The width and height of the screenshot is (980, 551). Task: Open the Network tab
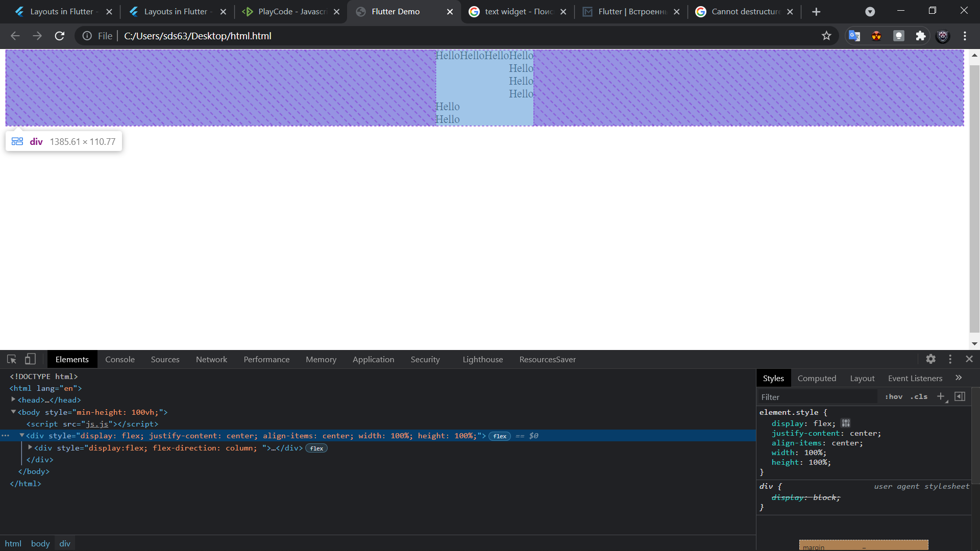click(211, 359)
